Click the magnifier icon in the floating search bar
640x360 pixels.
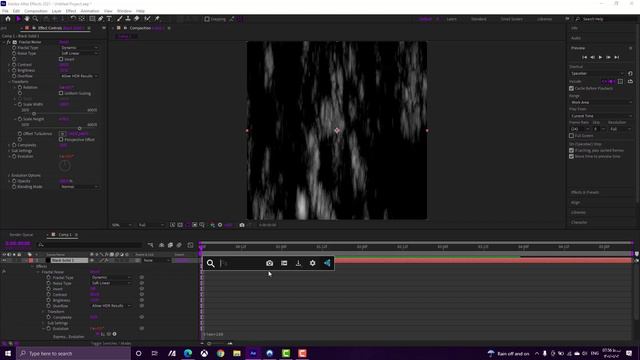click(x=211, y=263)
